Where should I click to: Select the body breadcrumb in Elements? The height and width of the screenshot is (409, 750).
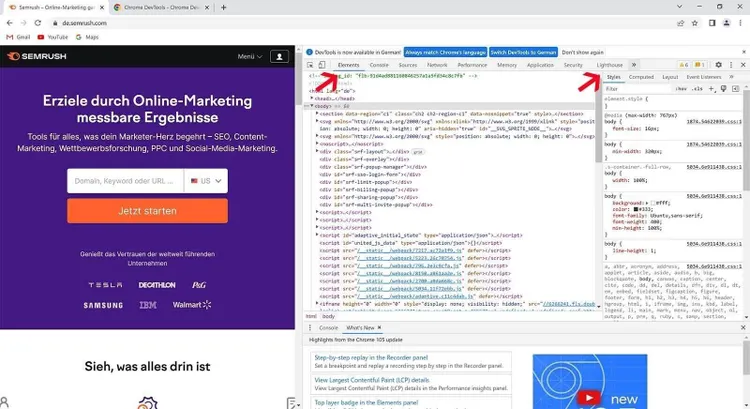328,316
